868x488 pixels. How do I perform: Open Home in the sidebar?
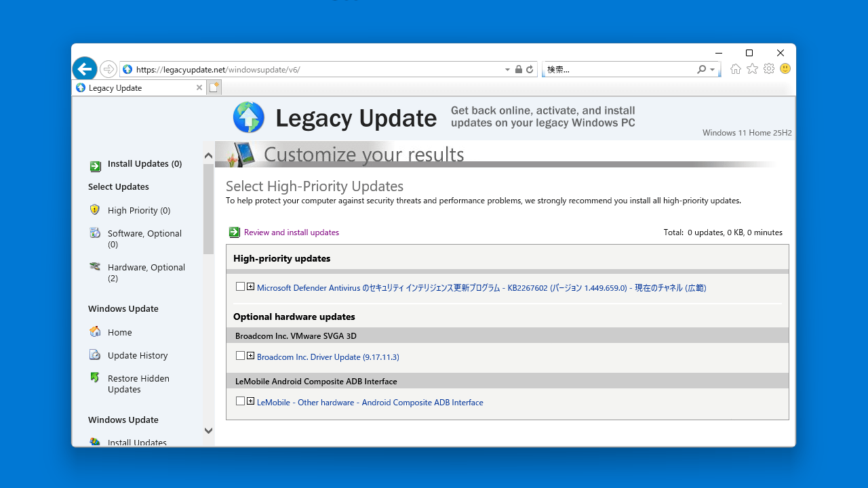tap(119, 332)
